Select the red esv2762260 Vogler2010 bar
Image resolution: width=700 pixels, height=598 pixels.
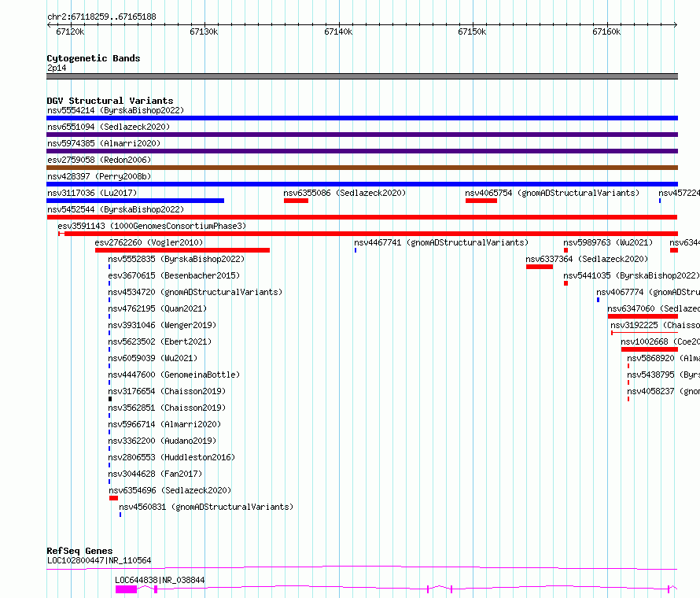tap(182, 250)
